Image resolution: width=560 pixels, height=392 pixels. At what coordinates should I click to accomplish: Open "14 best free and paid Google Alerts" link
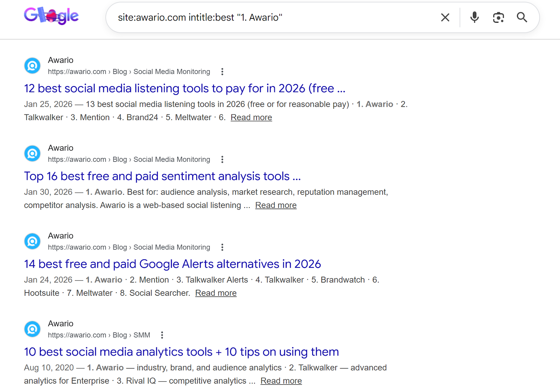pos(172,264)
